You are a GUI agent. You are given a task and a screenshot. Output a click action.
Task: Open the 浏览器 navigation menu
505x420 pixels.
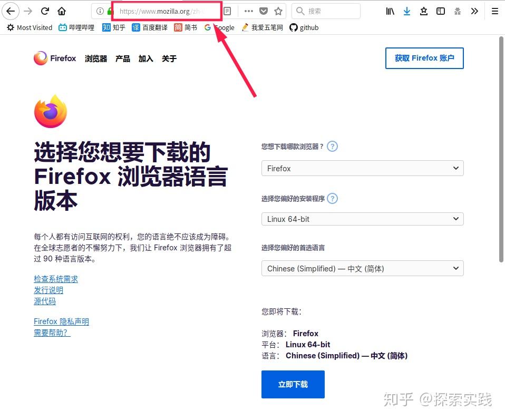click(96, 58)
